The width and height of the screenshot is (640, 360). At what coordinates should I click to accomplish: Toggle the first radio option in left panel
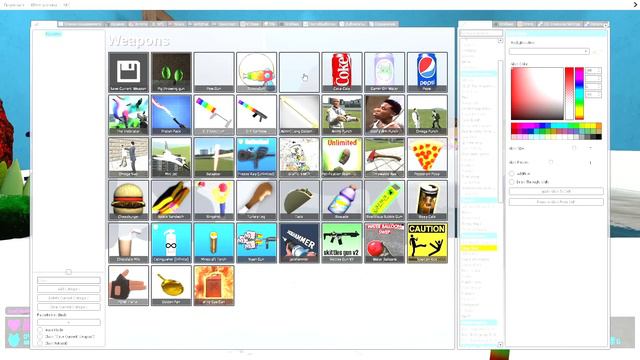[40, 330]
